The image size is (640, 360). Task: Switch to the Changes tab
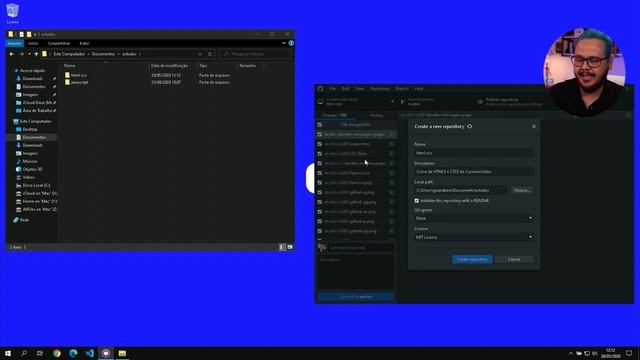335,116
